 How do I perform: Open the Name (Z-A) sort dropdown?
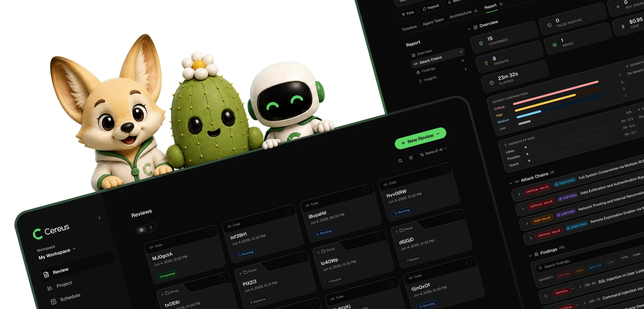click(433, 152)
